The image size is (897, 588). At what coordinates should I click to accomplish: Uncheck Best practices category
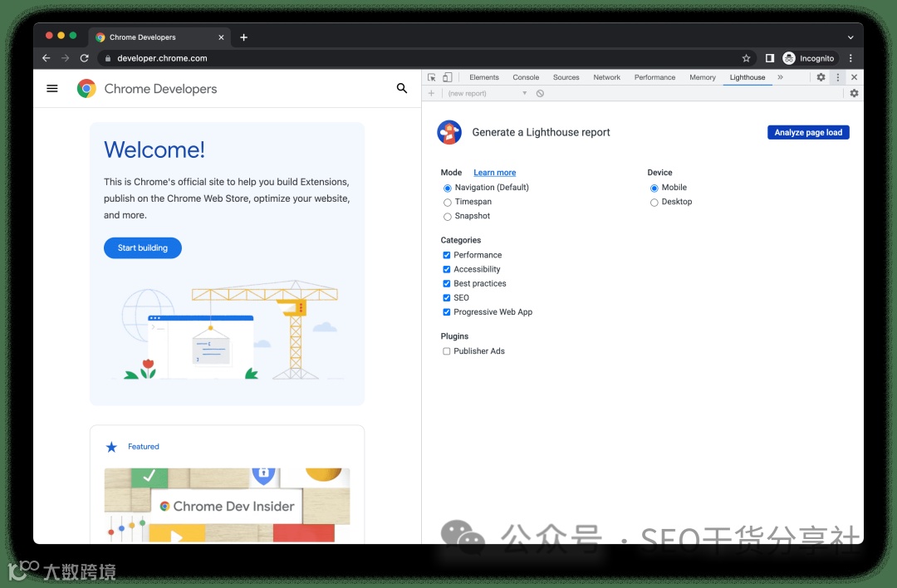[x=447, y=284]
